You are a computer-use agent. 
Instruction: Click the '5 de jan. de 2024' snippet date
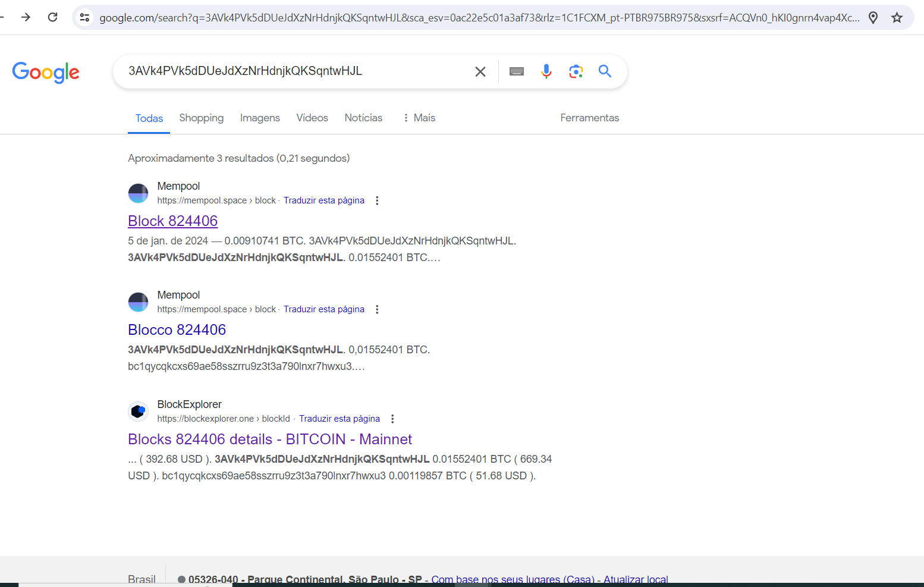coord(168,241)
